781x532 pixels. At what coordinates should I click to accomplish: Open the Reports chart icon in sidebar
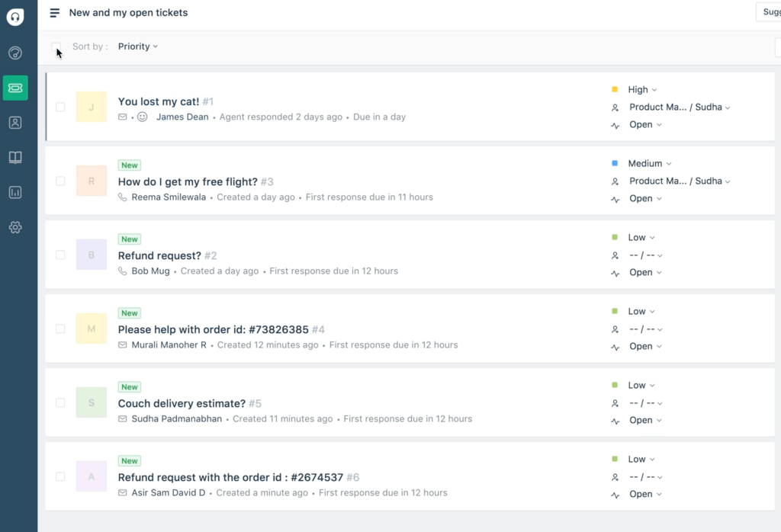click(15, 192)
